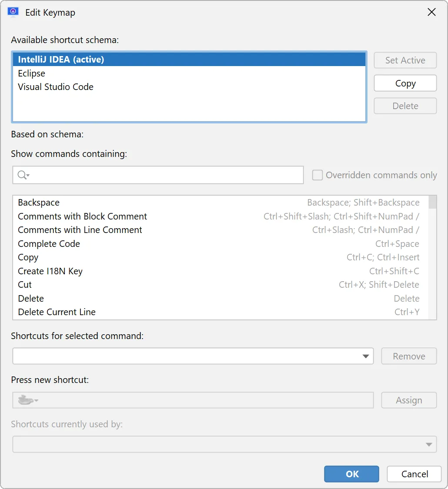Viewport: 448px width, 489px height.
Task: Click the search magnifier icon in filter field
Action: (23, 175)
